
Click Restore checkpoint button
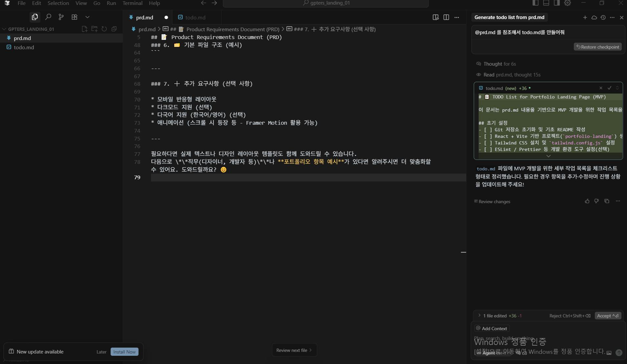[x=598, y=47]
